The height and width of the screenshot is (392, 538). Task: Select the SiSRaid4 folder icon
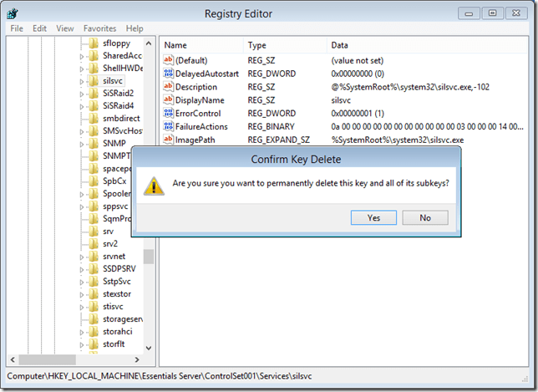click(x=94, y=105)
